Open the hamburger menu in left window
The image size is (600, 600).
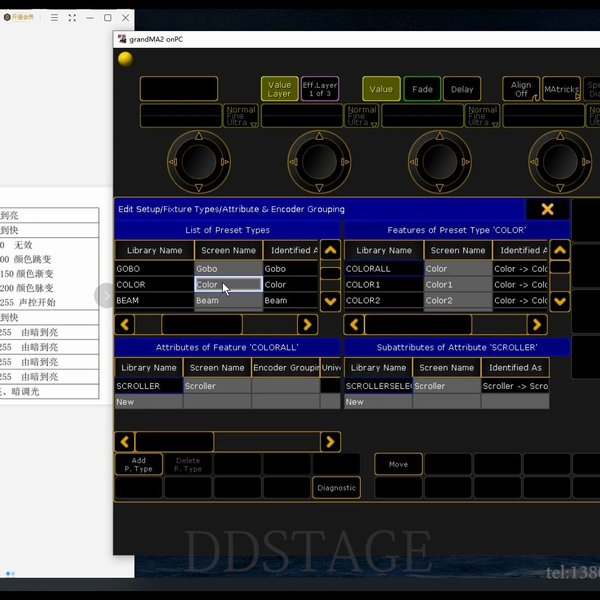tap(54, 18)
